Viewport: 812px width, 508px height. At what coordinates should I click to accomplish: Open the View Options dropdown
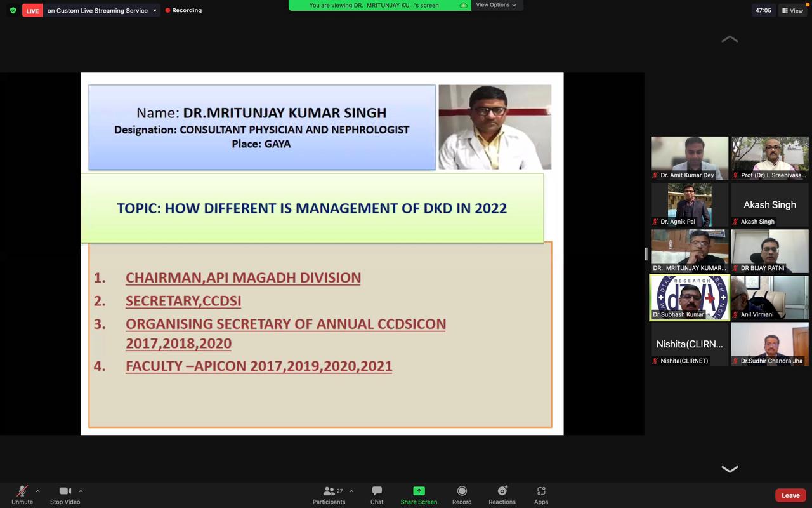[495, 5]
